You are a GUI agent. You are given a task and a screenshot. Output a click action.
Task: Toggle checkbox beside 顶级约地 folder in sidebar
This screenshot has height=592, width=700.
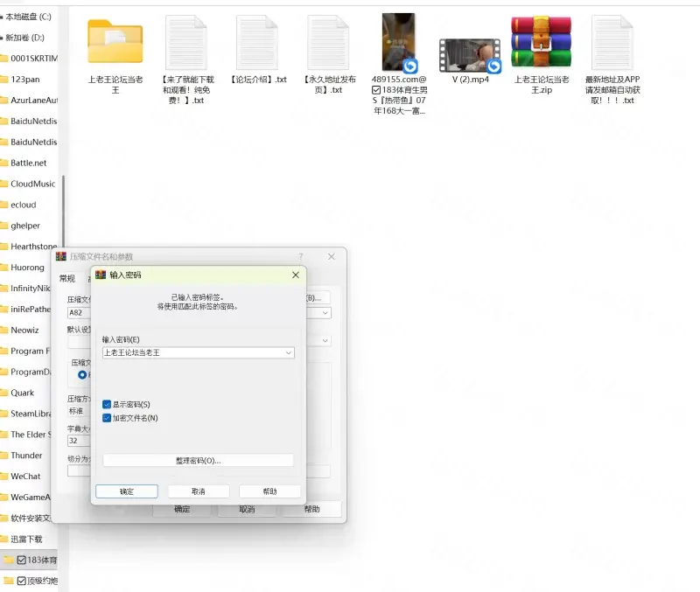click(x=22, y=581)
